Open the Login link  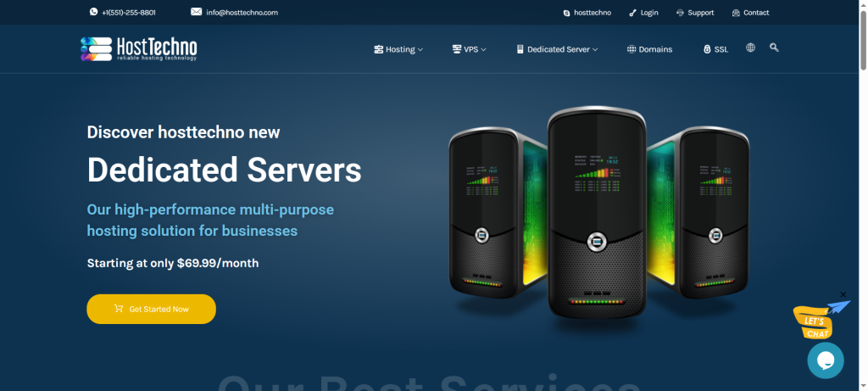tap(649, 13)
